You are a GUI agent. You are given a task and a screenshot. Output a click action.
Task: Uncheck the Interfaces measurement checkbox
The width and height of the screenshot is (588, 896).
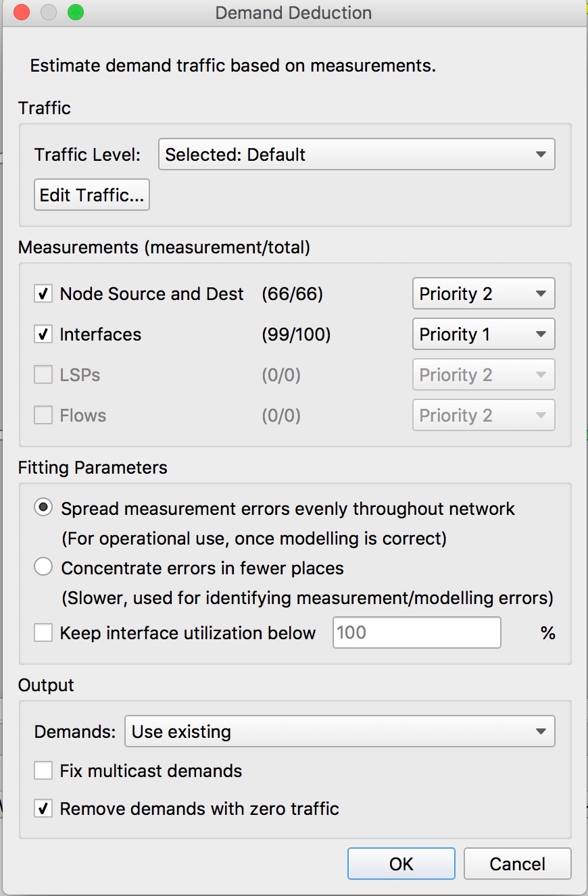pos(43,334)
